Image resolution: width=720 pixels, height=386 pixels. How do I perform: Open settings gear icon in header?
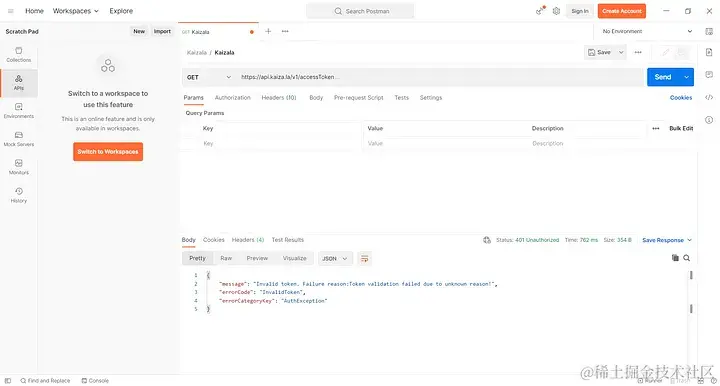click(556, 11)
